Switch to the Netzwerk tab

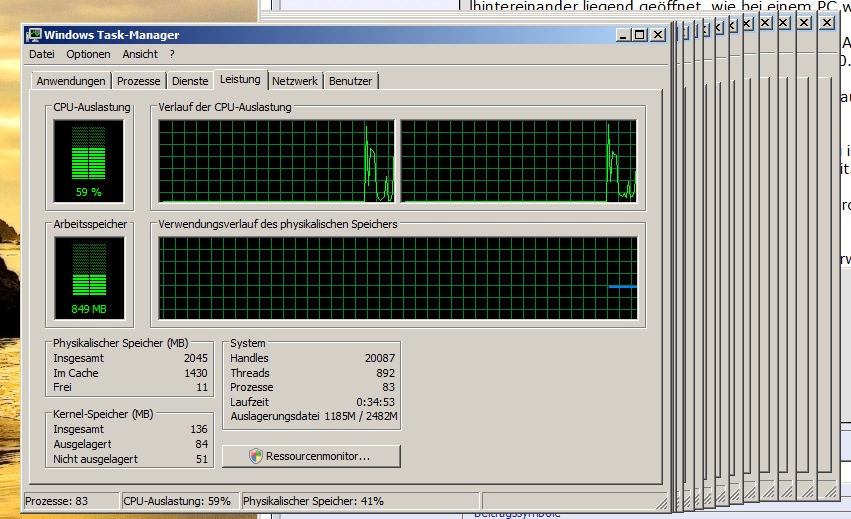click(x=295, y=81)
